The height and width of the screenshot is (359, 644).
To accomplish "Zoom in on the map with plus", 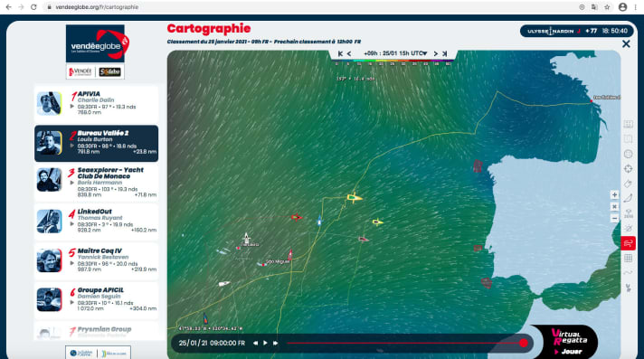I will click(x=614, y=194).
